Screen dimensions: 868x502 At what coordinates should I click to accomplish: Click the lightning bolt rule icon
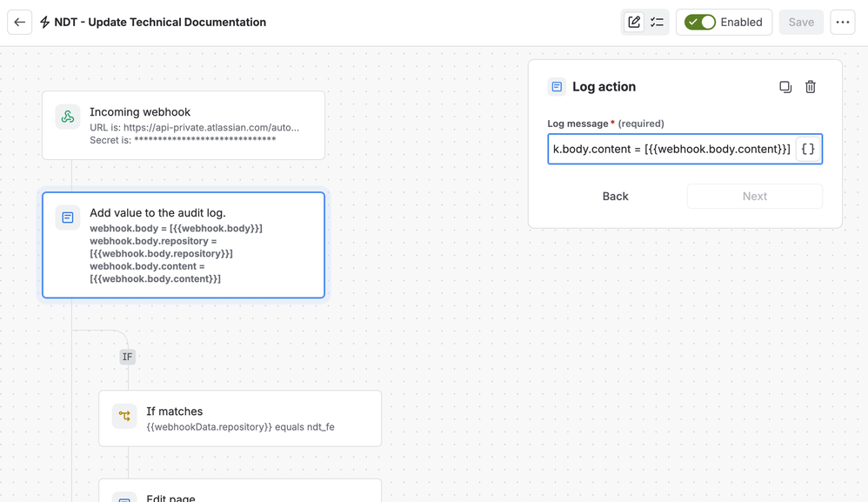pos(45,22)
